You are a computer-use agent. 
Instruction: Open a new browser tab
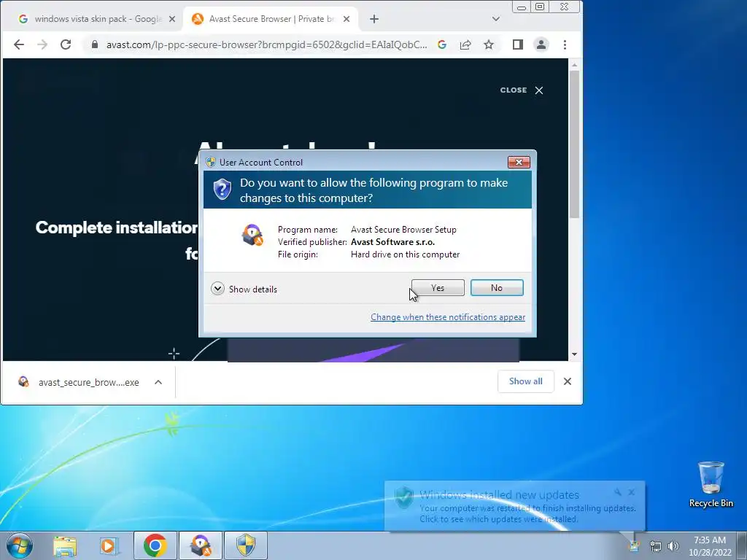coord(374,19)
